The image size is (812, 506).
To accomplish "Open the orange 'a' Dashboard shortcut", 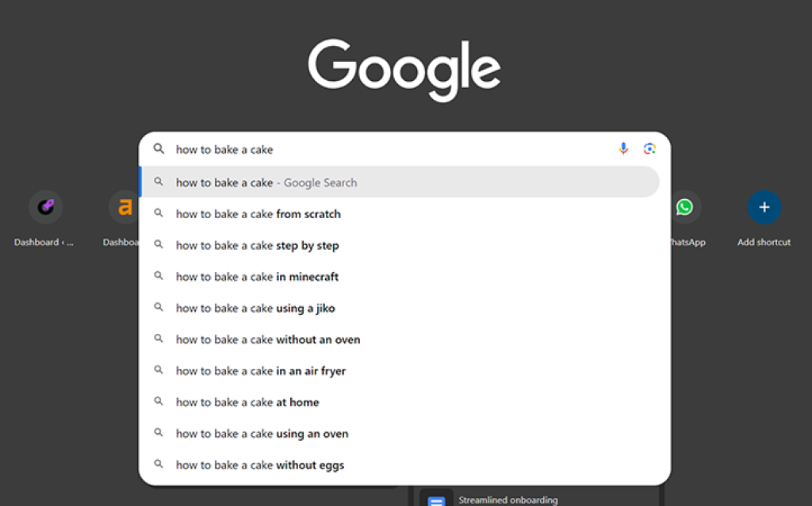I will tap(124, 208).
